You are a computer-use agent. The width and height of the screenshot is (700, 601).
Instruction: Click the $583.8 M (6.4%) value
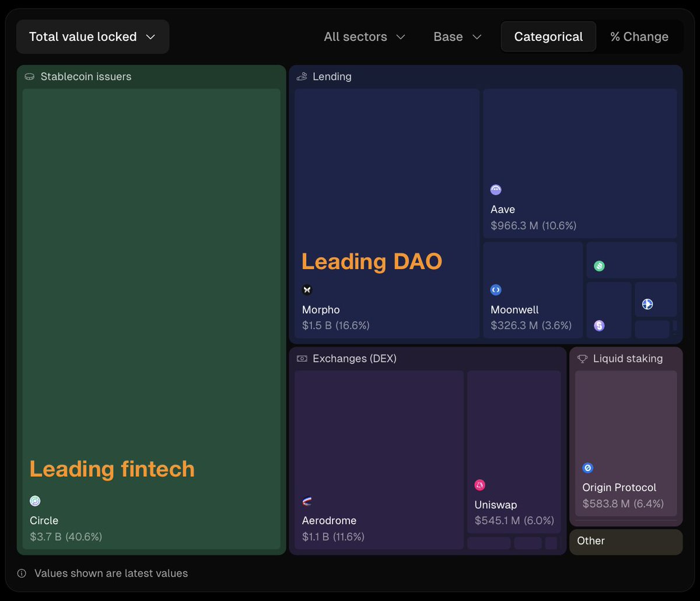click(x=623, y=504)
